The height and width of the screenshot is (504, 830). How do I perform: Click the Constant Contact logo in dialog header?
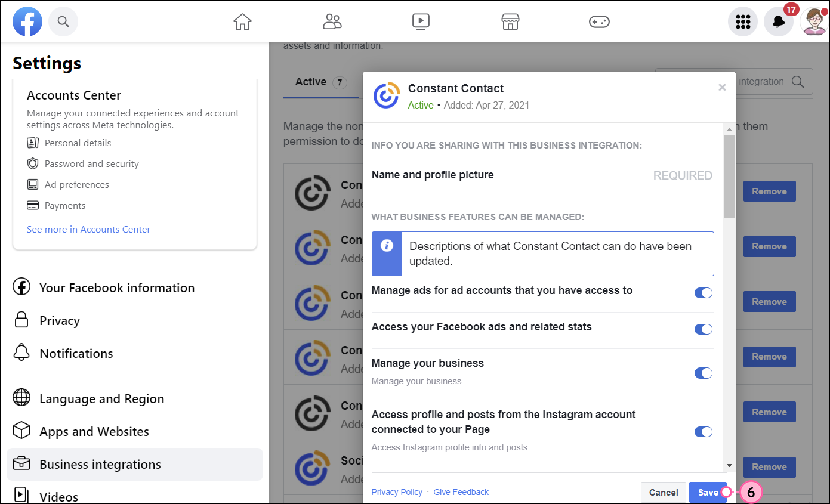point(386,96)
